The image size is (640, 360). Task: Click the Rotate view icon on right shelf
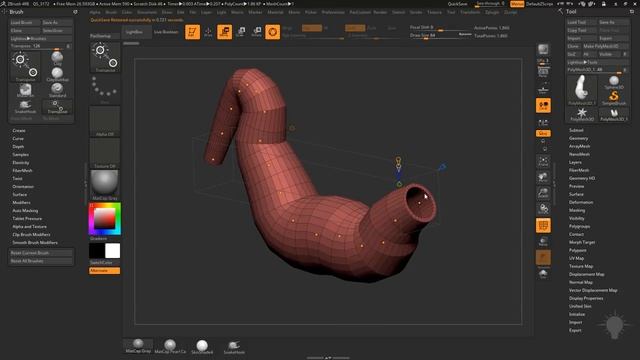pyautogui.click(x=543, y=209)
